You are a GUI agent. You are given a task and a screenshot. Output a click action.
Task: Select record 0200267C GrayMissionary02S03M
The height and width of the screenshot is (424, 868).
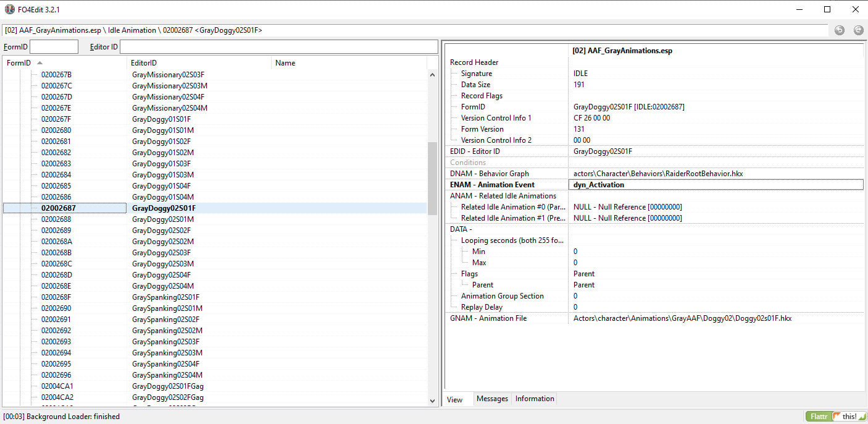(215, 86)
